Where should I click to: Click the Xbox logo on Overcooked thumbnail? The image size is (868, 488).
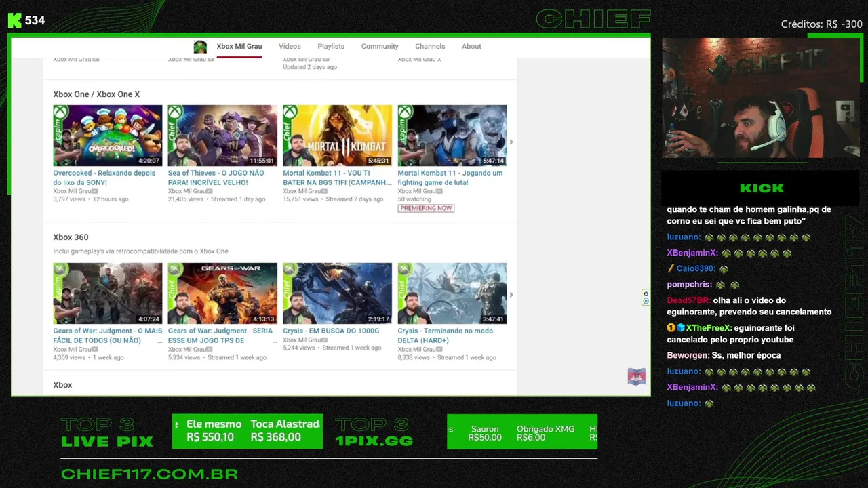[x=61, y=113]
